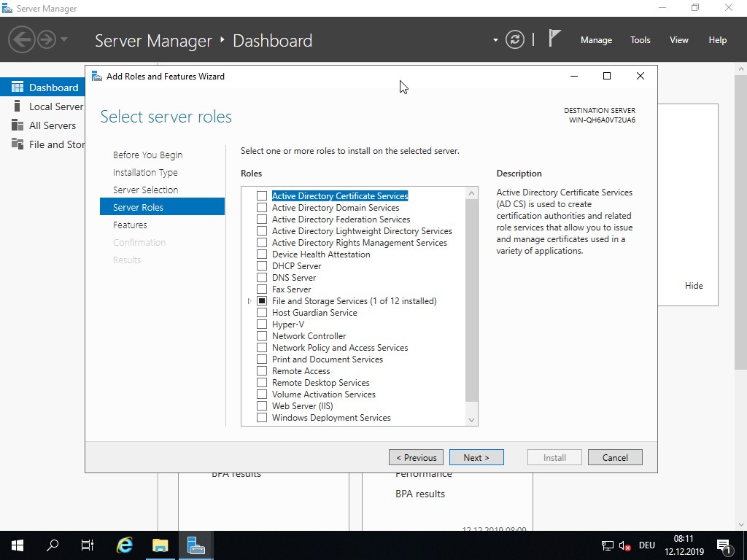
Task: Select Server Roles step in wizard
Action: pos(162,206)
